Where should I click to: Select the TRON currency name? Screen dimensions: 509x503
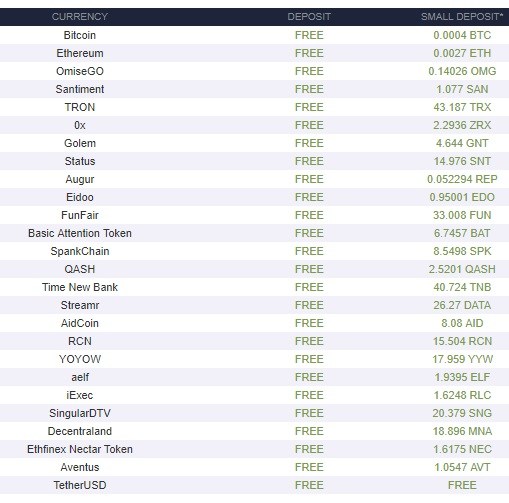80,107
